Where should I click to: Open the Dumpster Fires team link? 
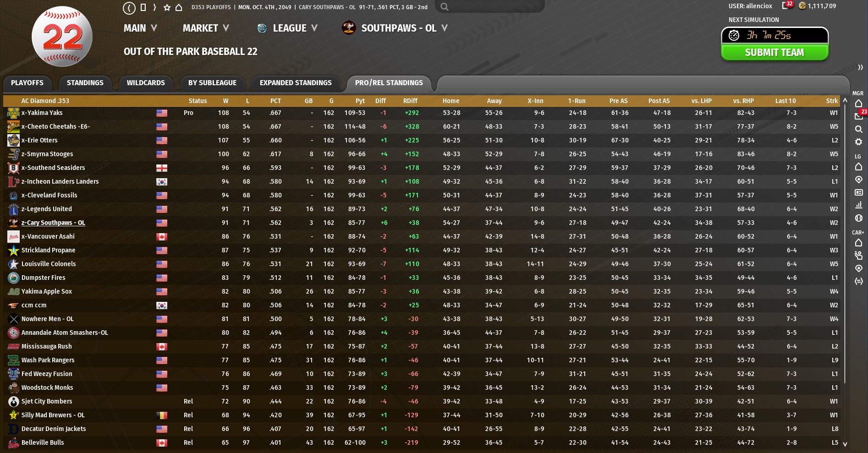coord(44,278)
